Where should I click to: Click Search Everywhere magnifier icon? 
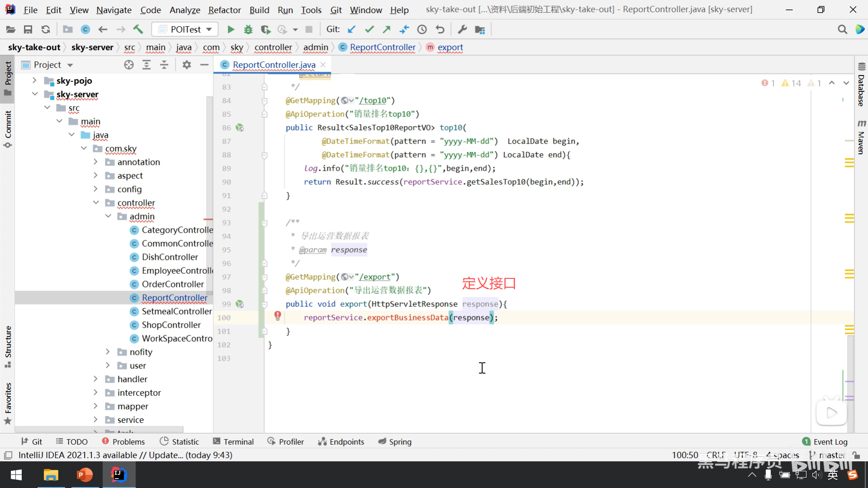click(842, 29)
